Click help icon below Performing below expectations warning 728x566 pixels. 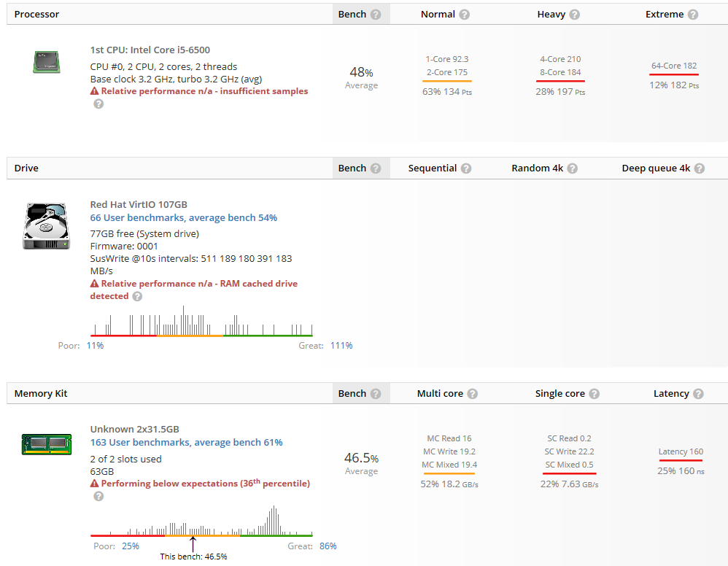[x=98, y=497]
